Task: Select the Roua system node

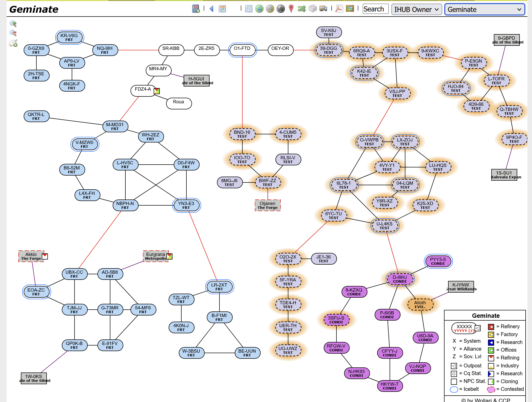Action: 179,104
